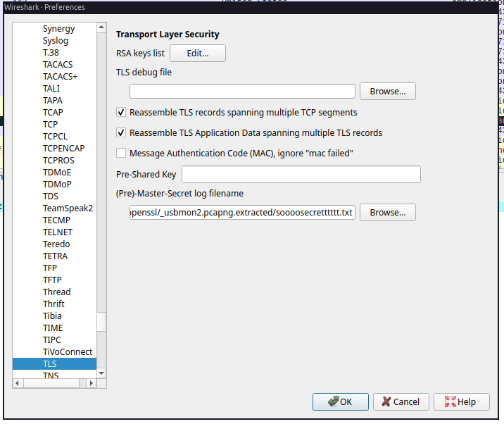
Task: Select TFP protocol entry
Action: [x=50, y=268]
